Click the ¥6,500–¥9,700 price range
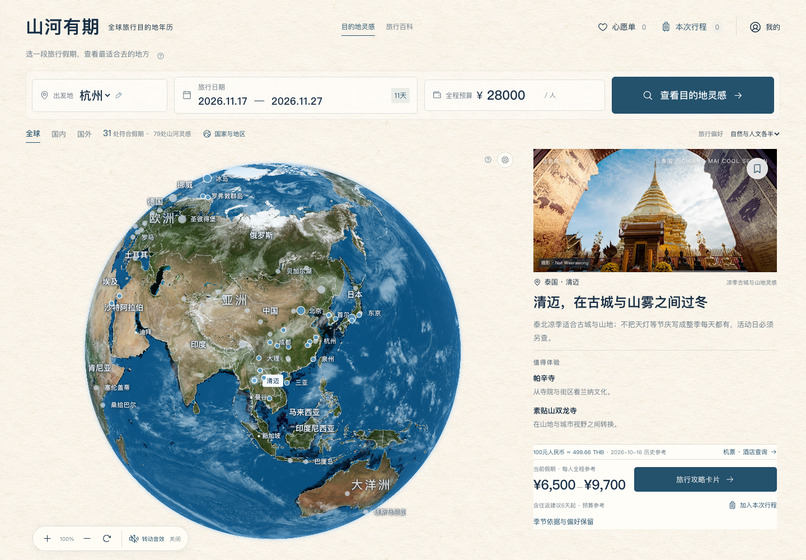Viewport: 806px width, 560px height. point(579,484)
